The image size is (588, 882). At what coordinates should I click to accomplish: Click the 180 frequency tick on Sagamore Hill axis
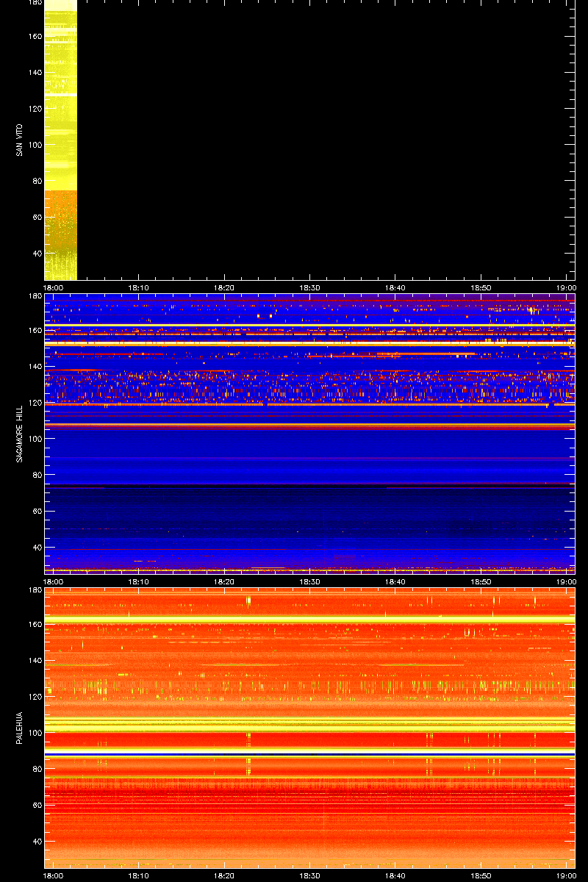[35, 296]
